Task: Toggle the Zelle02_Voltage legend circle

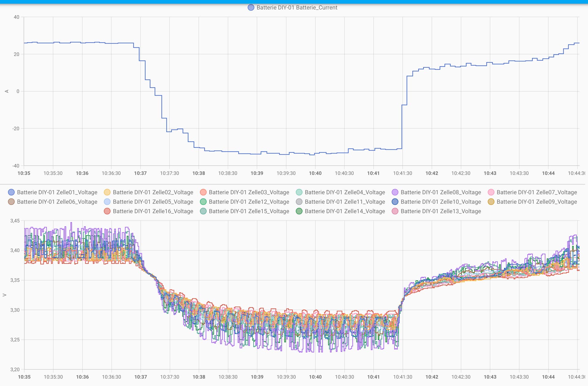Action: tap(107, 192)
